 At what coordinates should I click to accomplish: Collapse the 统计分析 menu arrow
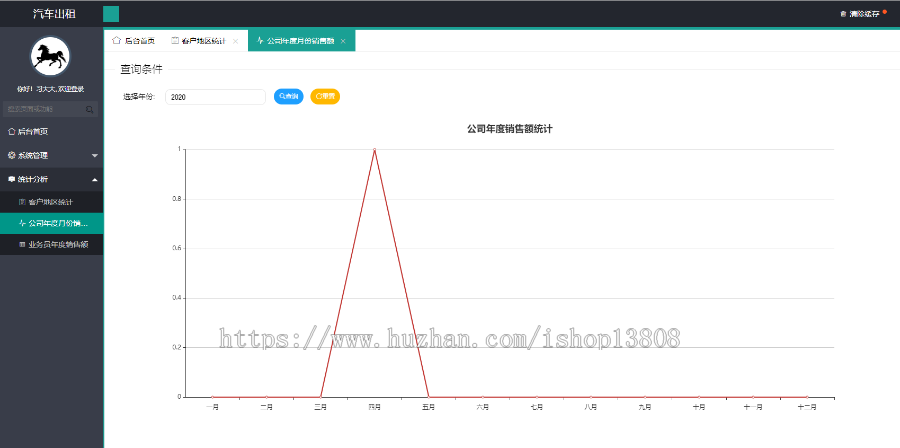pos(95,180)
